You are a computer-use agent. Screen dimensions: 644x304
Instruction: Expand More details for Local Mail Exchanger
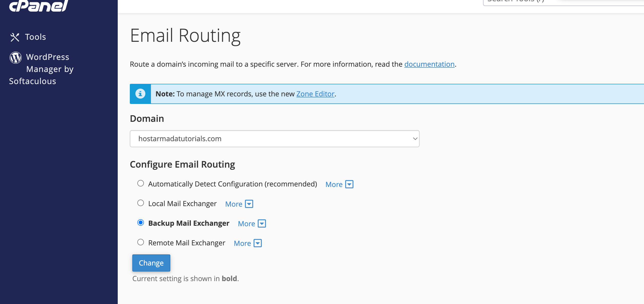coord(239,204)
